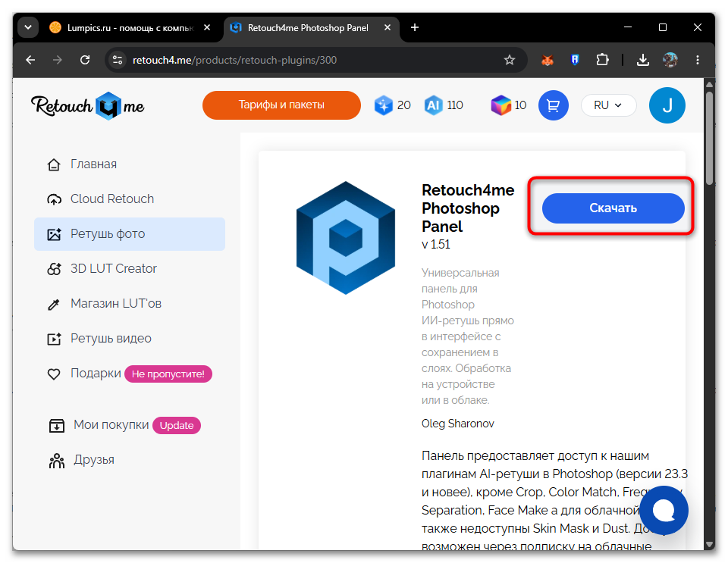The image size is (728, 563).
Task: Open a new browser tab
Action: [x=415, y=28]
